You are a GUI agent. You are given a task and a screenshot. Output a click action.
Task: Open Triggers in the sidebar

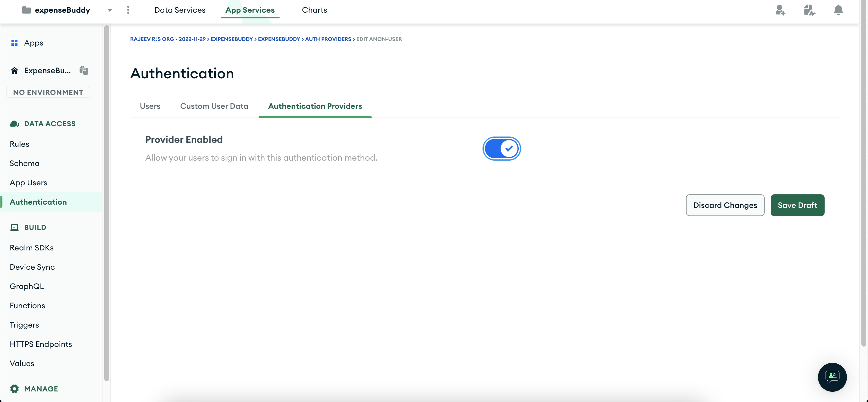(x=24, y=325)
